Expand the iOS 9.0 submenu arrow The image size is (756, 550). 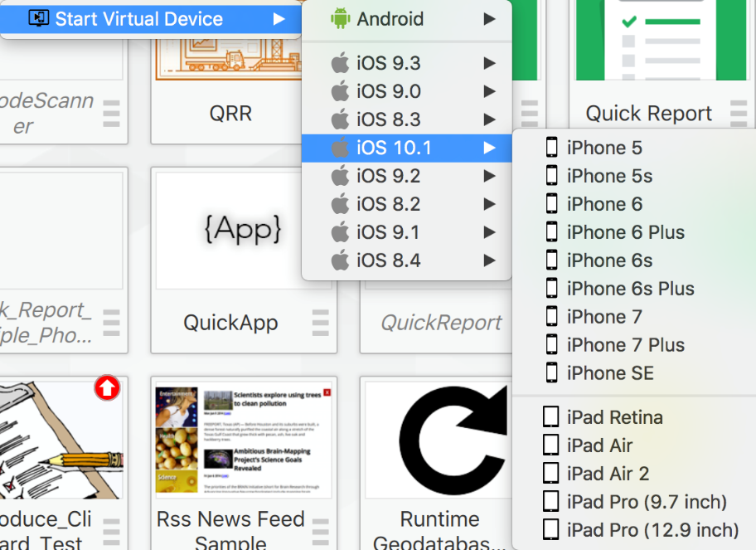(489, 91)
